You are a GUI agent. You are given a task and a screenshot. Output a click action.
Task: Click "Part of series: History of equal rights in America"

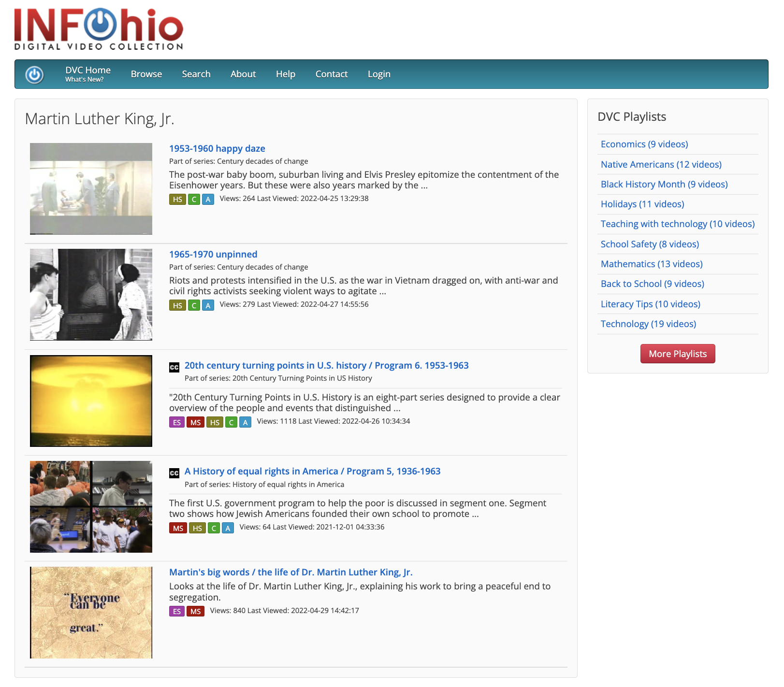(x=264, y=485)
